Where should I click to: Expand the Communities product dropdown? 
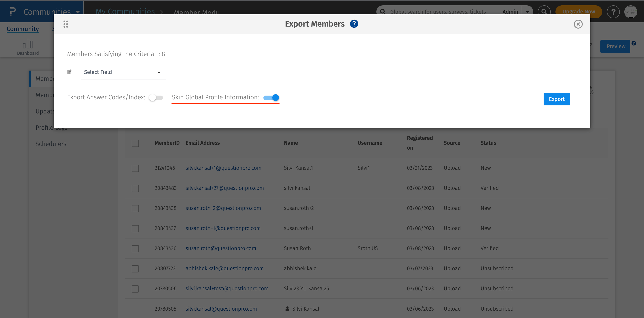(78, 12)
